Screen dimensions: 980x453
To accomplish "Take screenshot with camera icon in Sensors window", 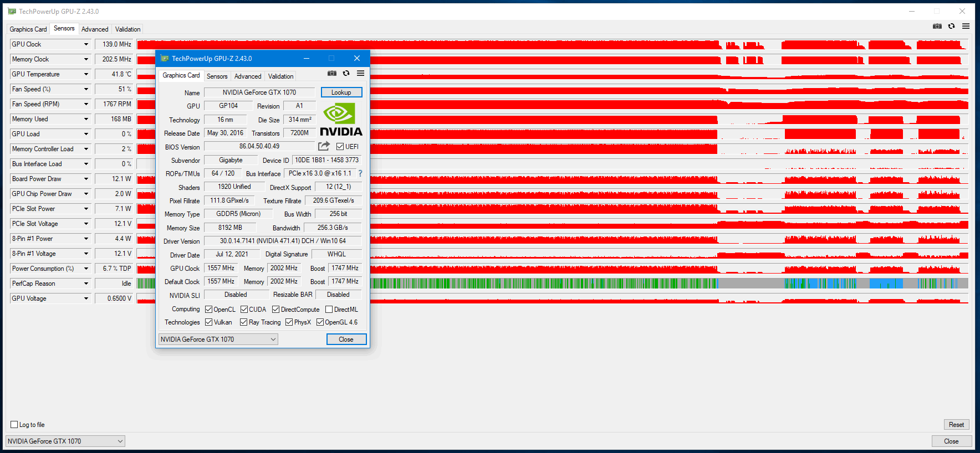I will click(x=937, y=26).
